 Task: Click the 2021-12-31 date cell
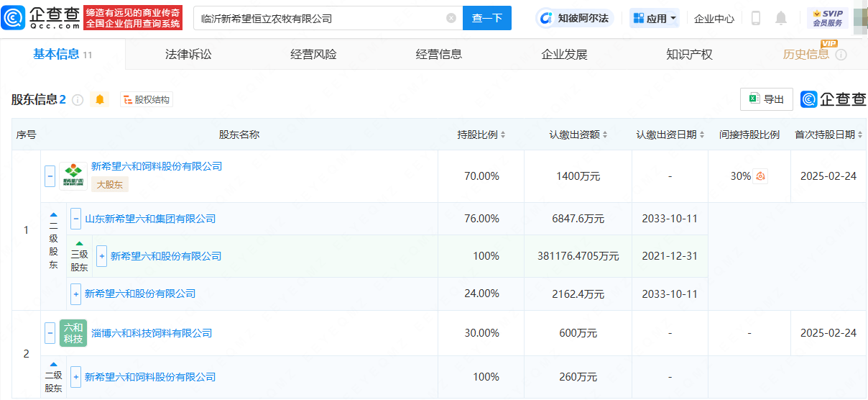670,256
